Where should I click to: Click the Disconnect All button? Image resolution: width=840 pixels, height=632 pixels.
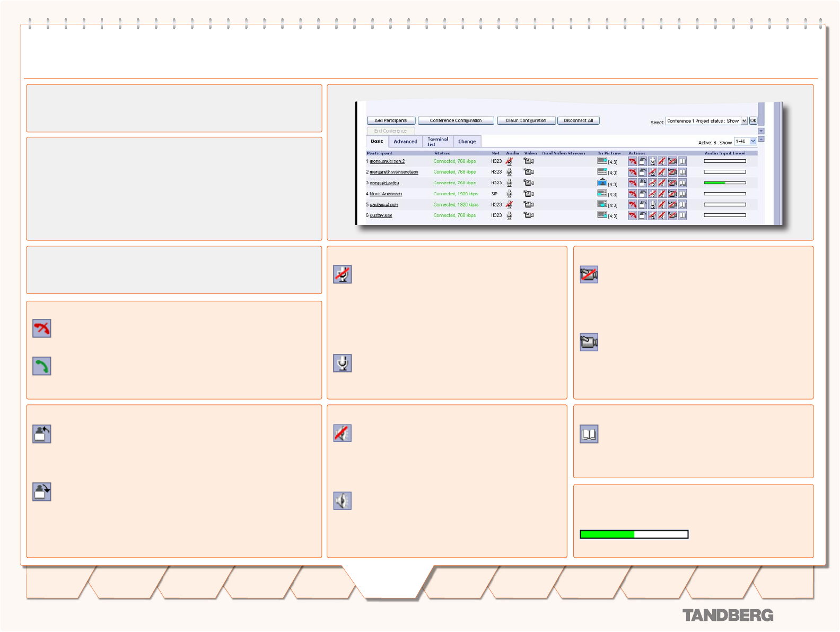tap(578, 121)
